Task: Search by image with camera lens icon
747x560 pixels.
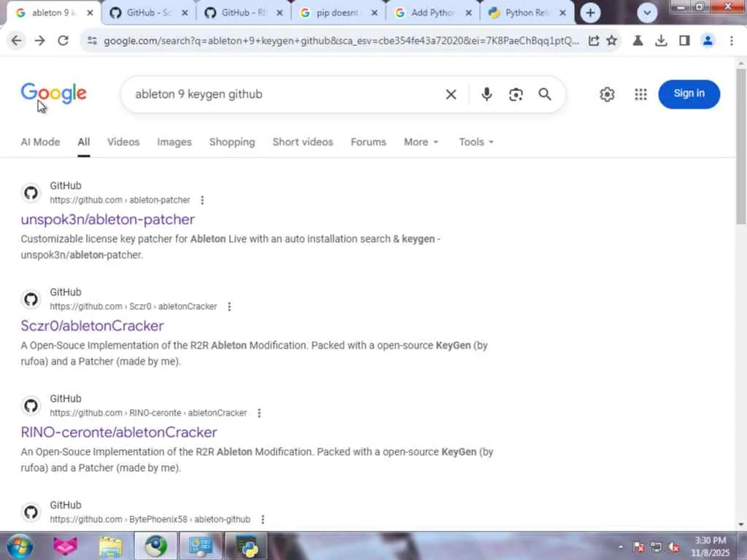Action: coord(516,94)
